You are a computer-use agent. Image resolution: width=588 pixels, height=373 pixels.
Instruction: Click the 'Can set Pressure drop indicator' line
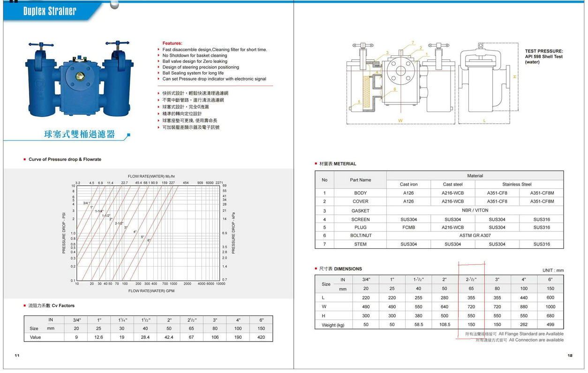(214, 79)
